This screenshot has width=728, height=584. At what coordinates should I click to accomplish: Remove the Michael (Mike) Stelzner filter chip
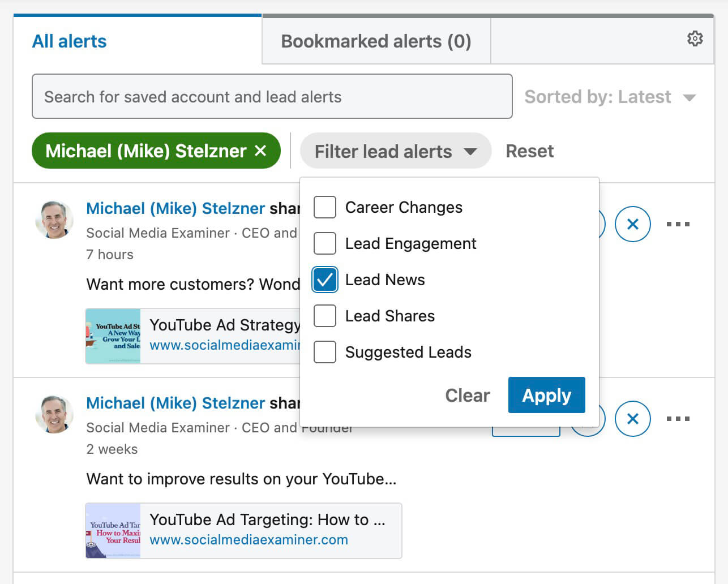pyautogui.click(x=260, y=151)
